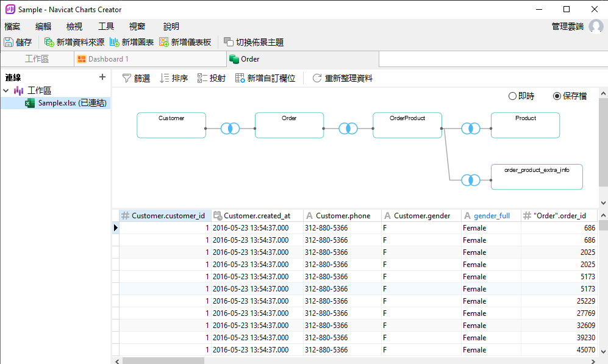608x364 pixels.
Task: Click the join icon between Customer and Order
Action: point(230,129)
